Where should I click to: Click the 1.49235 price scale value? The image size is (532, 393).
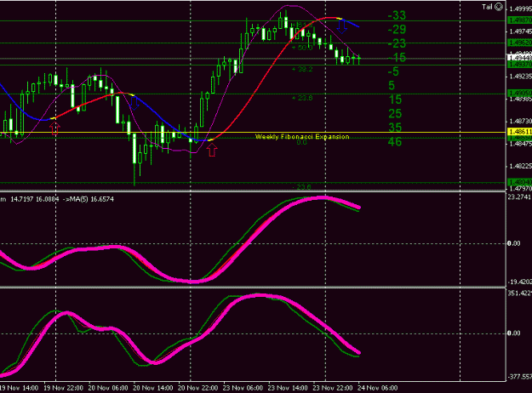[520, 77]
